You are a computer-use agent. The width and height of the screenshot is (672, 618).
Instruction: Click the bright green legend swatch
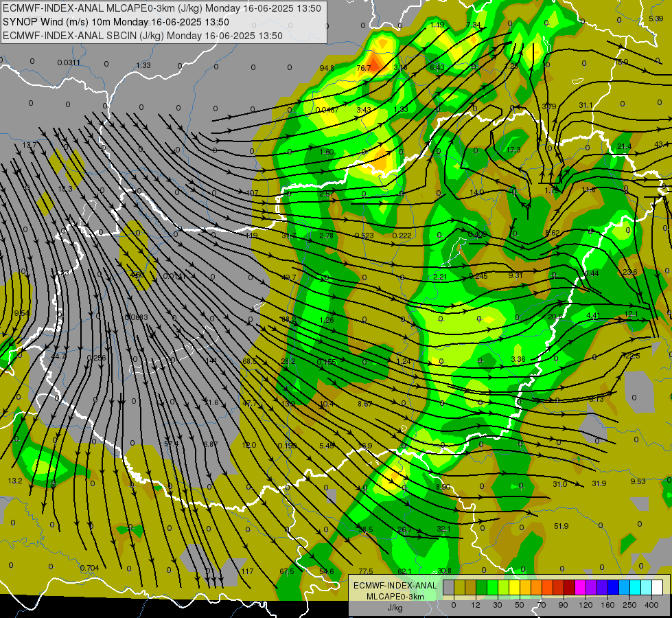492,588
